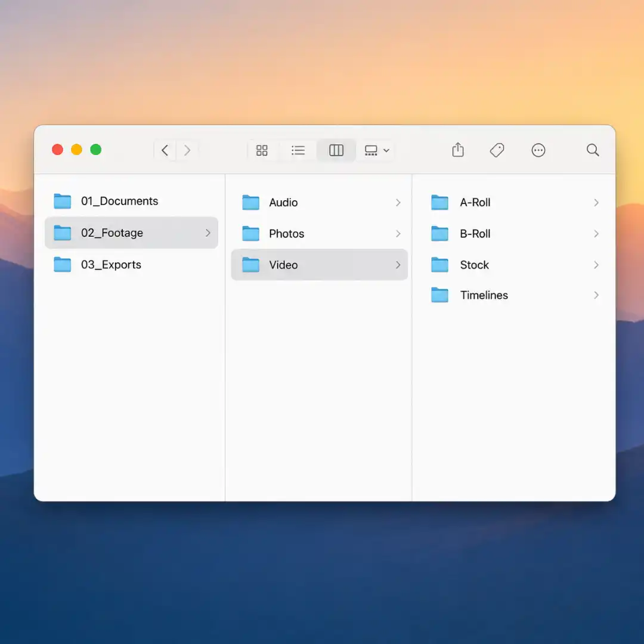Select the 01_Documents name text
The height and width of the screenshot is (644, 644).
(119, 202)
